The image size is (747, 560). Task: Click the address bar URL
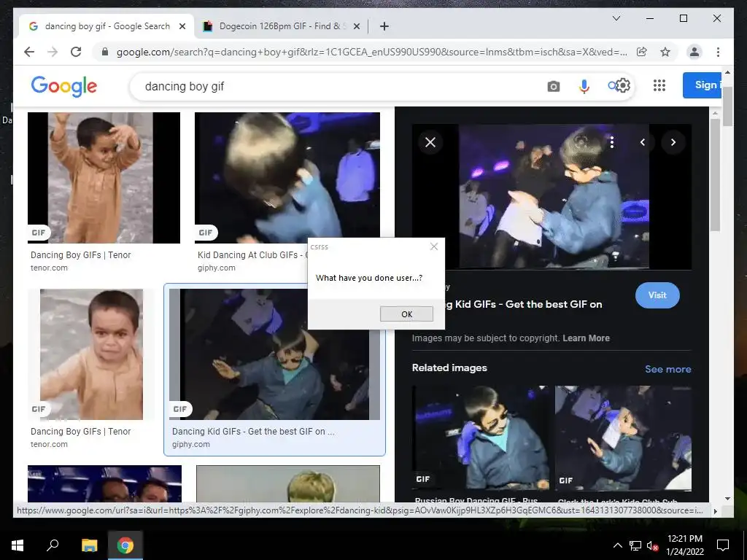[371, 52]
